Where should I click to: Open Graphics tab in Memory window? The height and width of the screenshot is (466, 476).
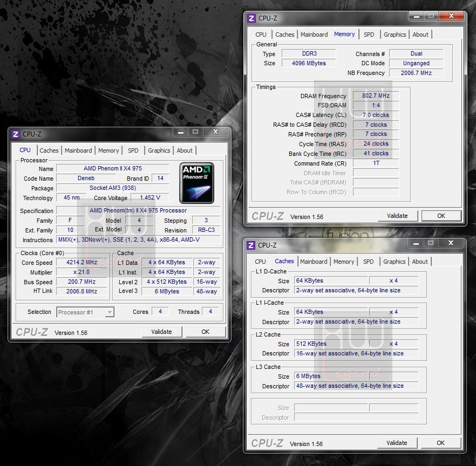coord(395,35)
